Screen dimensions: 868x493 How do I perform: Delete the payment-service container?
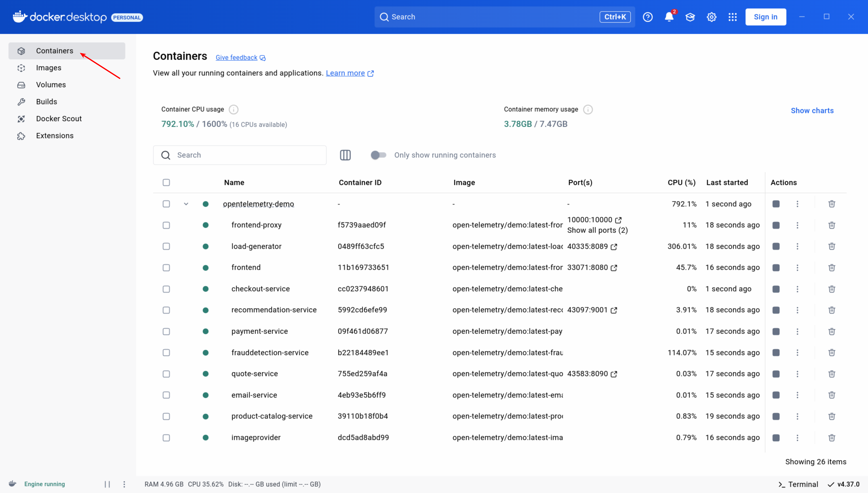831,332
